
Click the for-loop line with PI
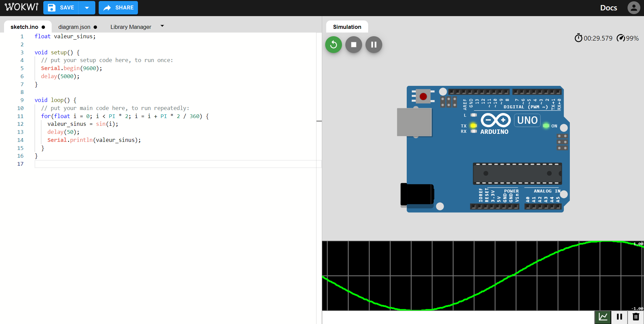tap(125, 116)
